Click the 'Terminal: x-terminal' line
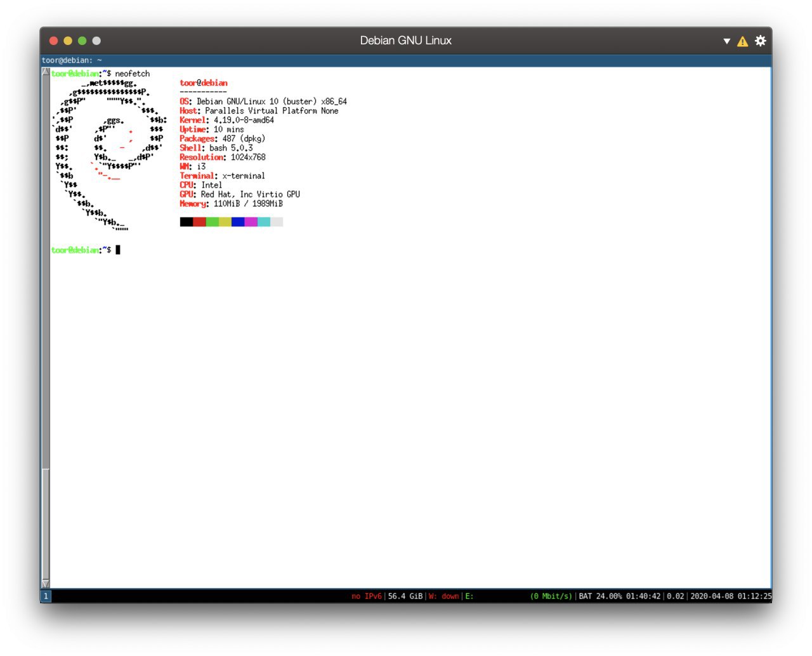Viewport: 812px width, 656px height. tap(222, 176)
